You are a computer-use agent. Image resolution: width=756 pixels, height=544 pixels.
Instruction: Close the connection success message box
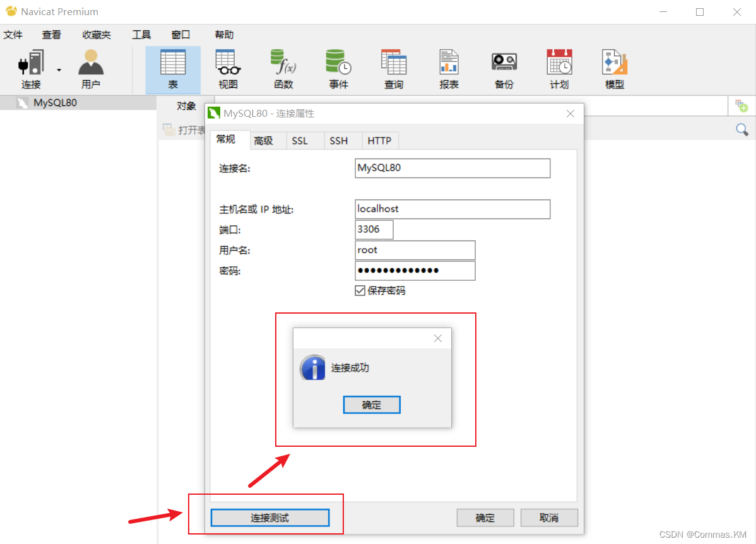(x=438, y=338)
